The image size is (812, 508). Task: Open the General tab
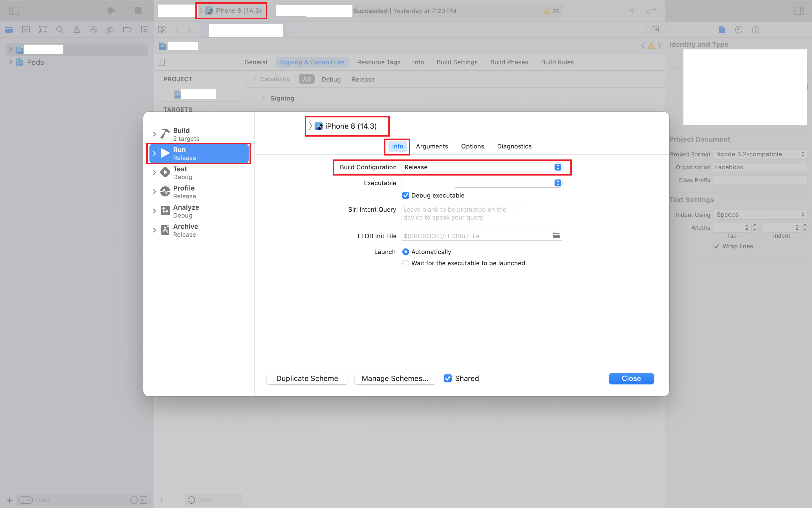coord(256,62)
